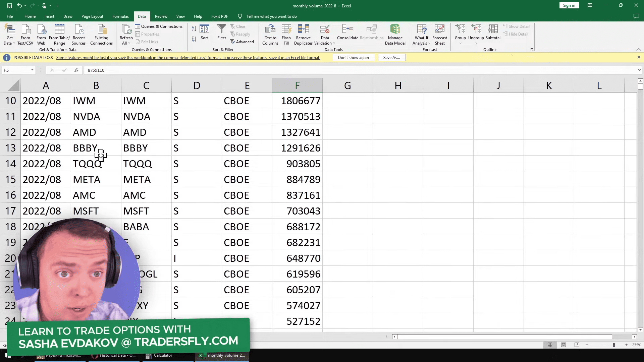
Task: Close the Possible Data Loss message bar
Action: click(639, 58)
